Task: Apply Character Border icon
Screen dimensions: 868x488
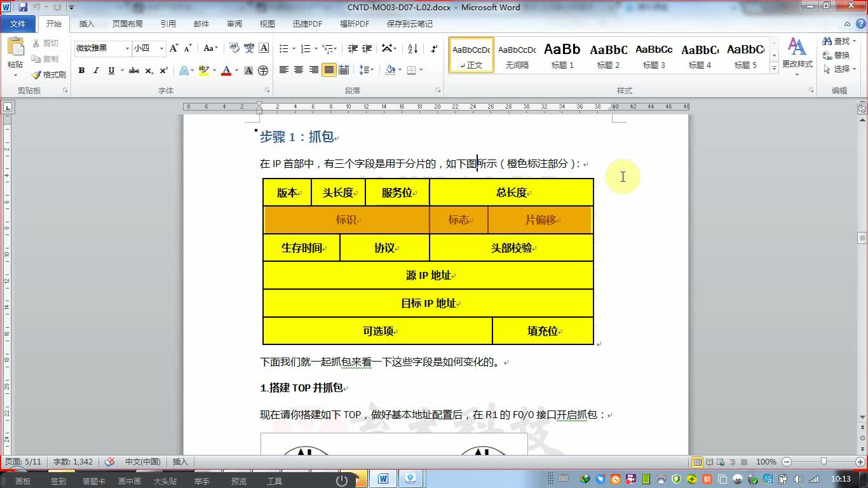Action: (x=264, y=48)
